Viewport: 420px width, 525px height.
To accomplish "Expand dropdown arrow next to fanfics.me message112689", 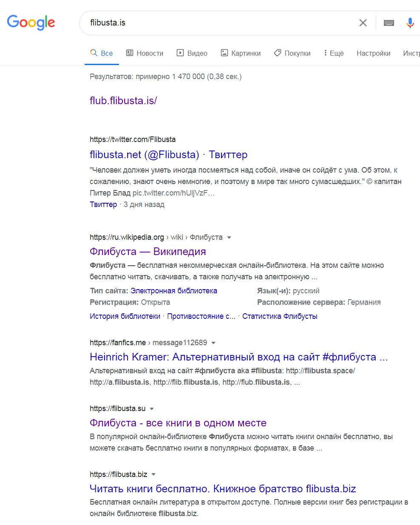I will point(213,343).
